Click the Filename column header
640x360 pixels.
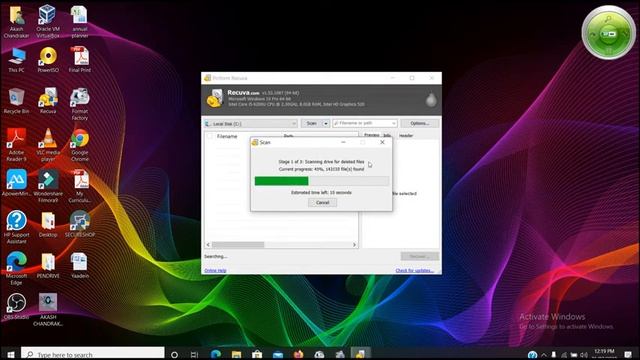point(227,136)
